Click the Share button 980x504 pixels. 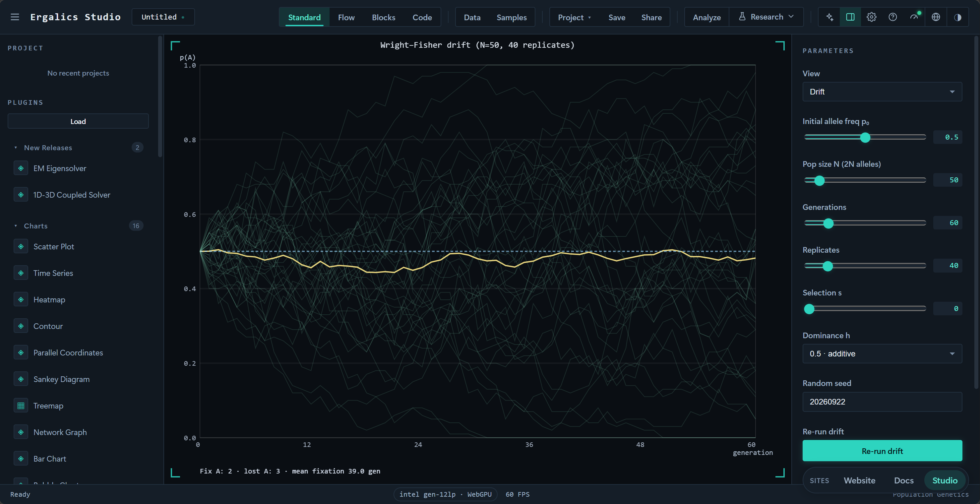(x=651, y=18)
